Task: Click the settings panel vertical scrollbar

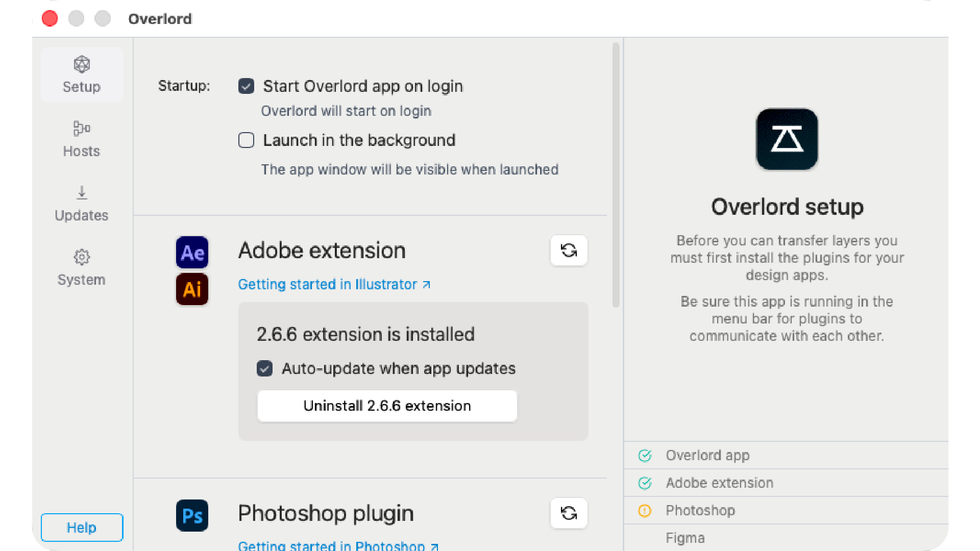Action: (x=616, y=174)
